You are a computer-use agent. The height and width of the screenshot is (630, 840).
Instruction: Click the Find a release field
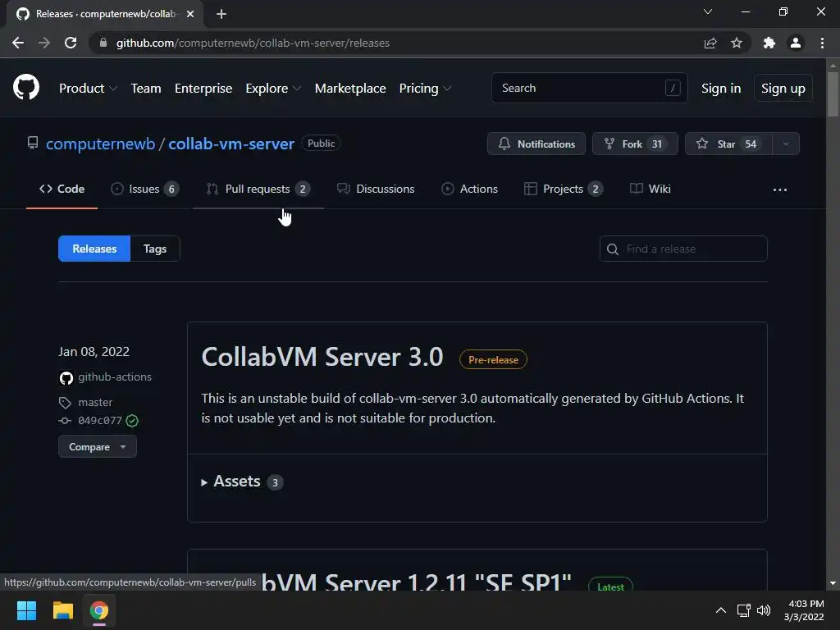point(683,249)
